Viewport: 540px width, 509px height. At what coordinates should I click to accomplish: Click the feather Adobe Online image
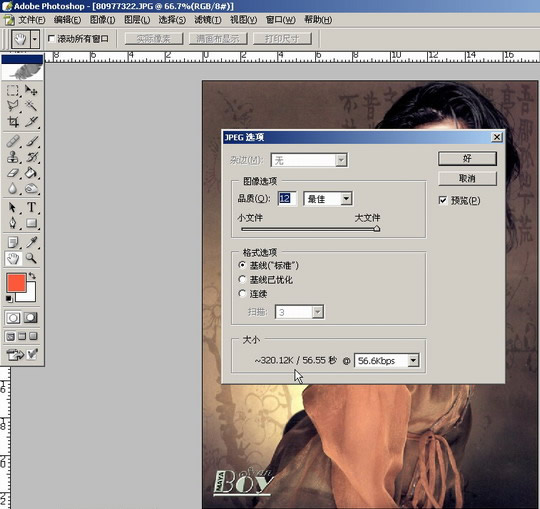click(22, 72)
